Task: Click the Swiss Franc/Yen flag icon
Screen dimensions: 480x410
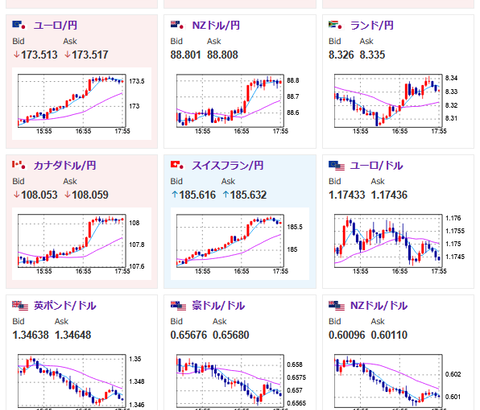Action: point(177,165)
